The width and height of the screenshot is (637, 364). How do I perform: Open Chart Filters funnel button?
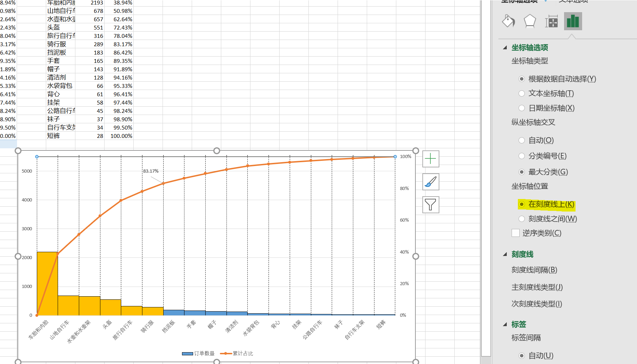coord(431,205)
